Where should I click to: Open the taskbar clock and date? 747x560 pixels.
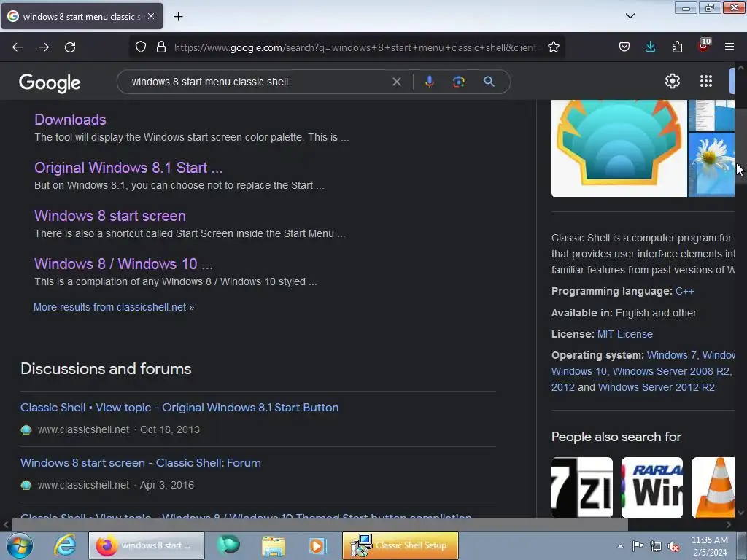709,546
